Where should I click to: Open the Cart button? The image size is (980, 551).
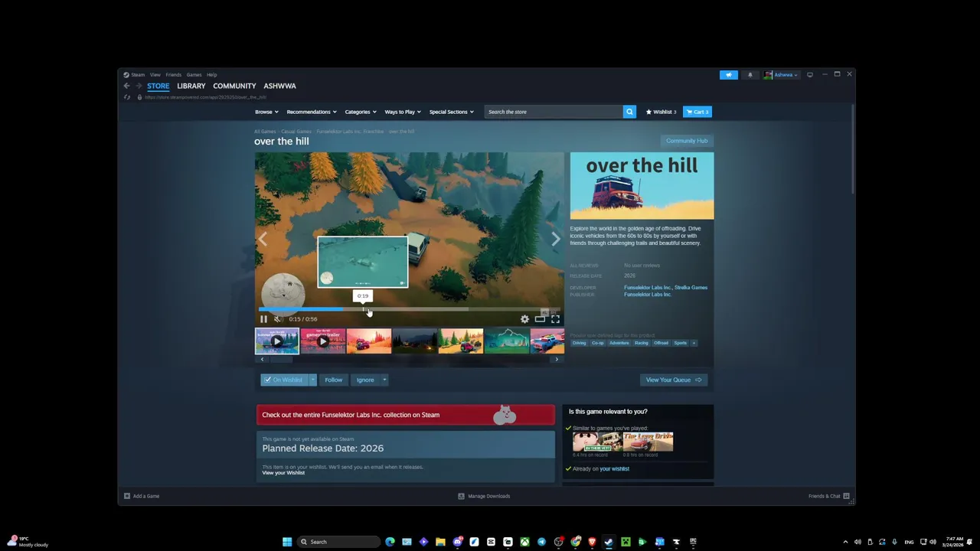click(697, 112)
